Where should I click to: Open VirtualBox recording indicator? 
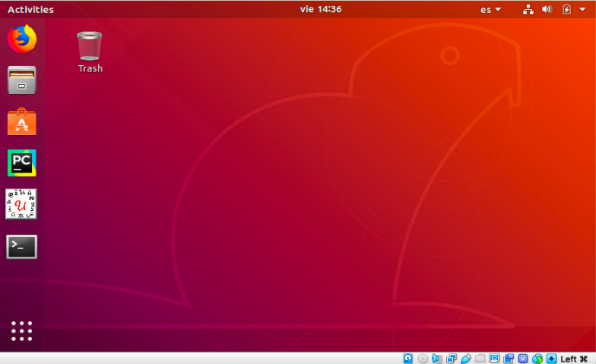tap(509, 358)
